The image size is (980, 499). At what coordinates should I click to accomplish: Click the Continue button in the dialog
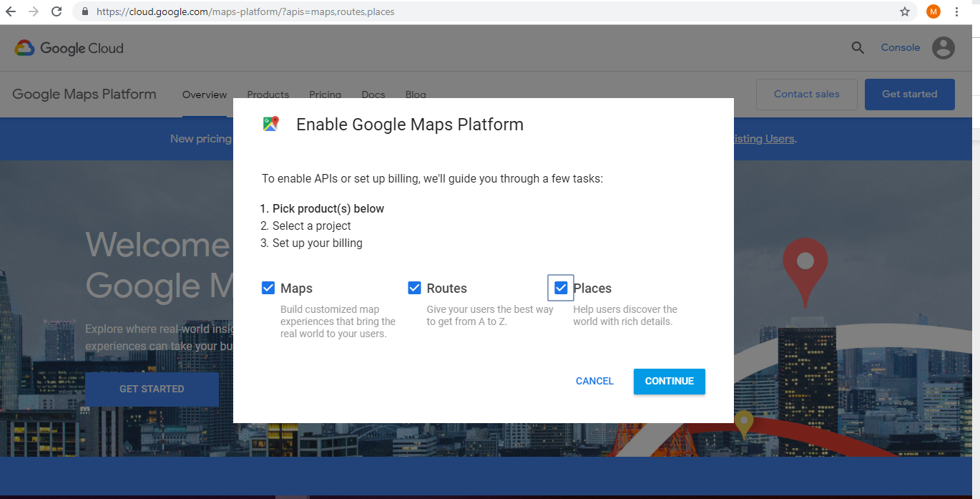pyautogui.click(x=670, y=382)
